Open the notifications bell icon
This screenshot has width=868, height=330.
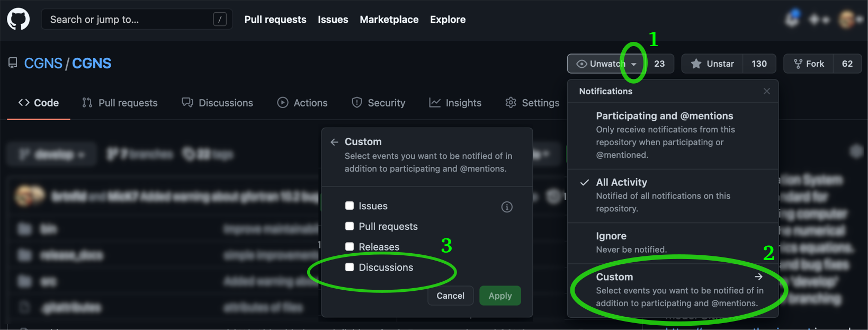(x=792, y=20)
